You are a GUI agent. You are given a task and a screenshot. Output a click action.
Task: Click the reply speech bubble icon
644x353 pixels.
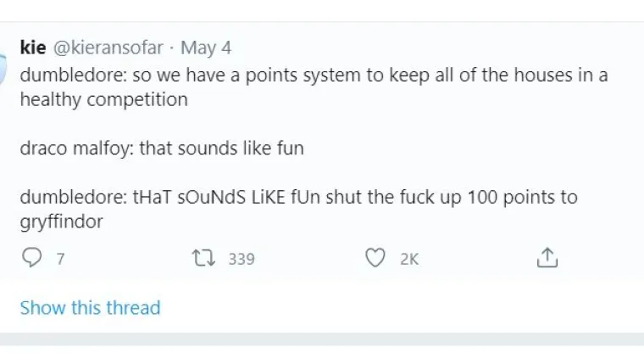31,258
